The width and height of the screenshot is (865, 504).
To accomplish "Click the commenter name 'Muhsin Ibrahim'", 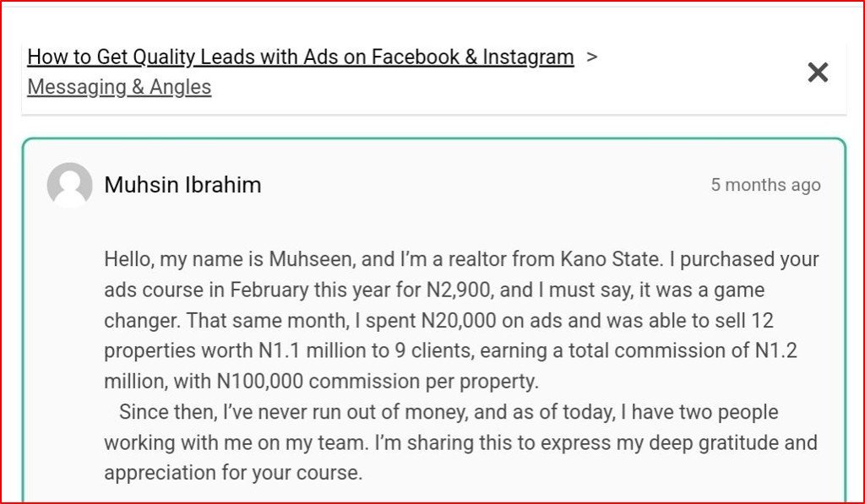I will (x=182, y=185).
